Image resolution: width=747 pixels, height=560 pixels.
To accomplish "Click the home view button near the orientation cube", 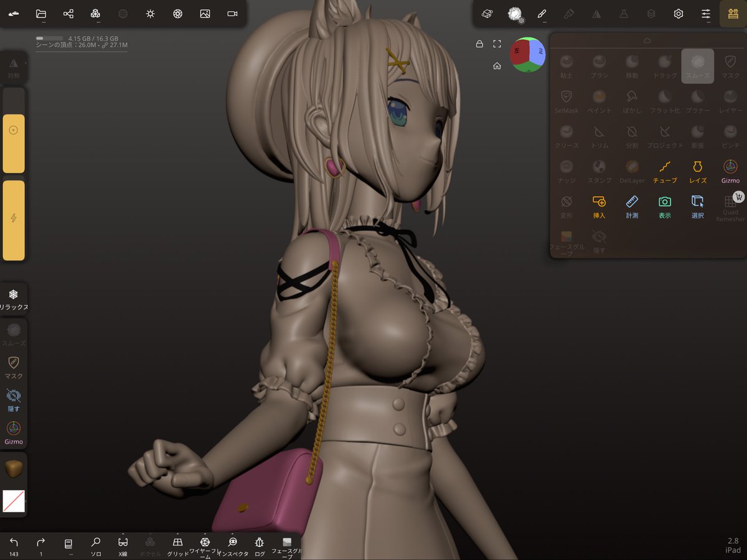I will click(497, 65).
